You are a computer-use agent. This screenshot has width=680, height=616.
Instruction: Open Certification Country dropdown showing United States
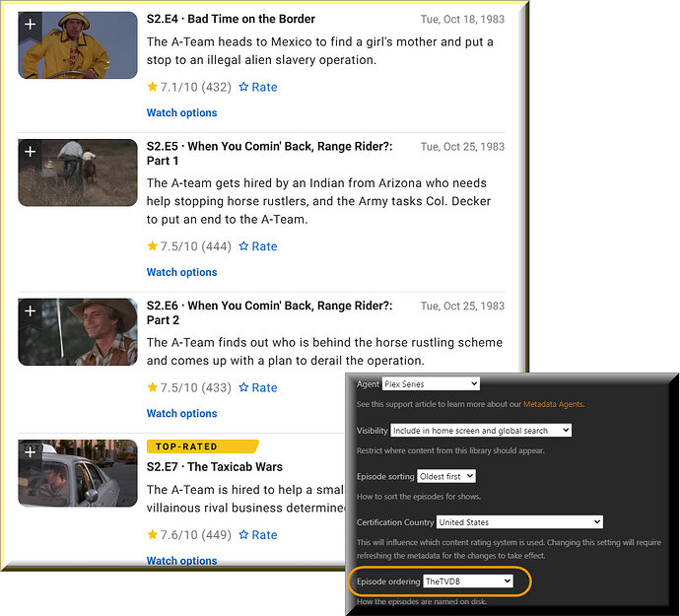tap(519, 521)
